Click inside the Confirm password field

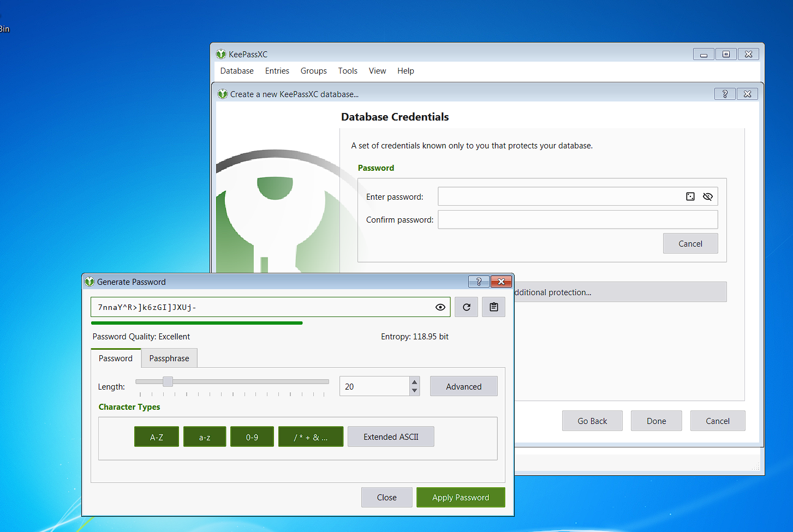click(577, 219)
